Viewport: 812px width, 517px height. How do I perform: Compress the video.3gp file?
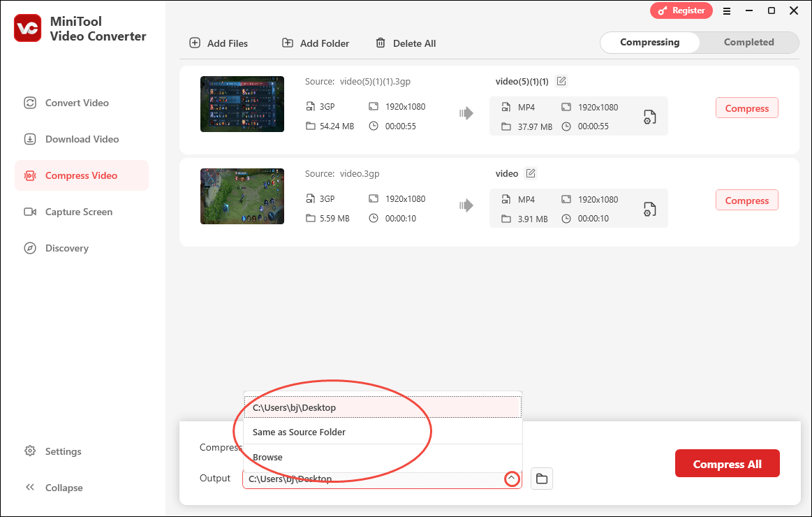pyautogui.click(x=747, y=200)
